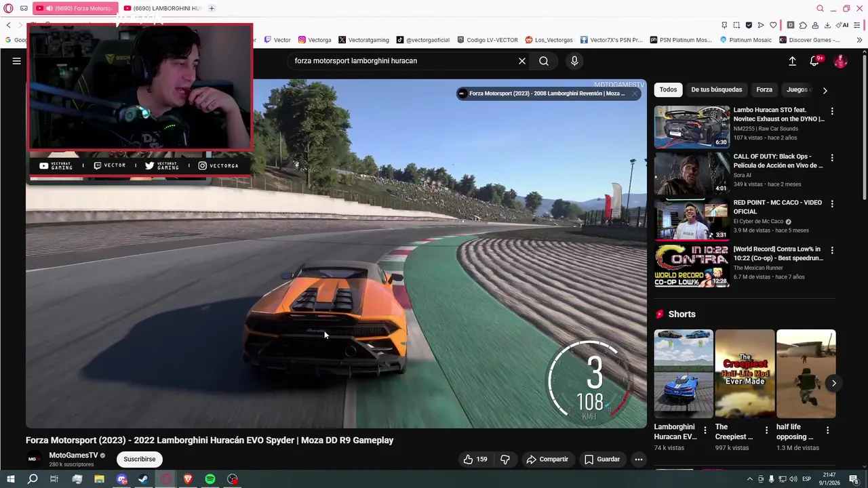The width and height of the screenshot is (868, 488).
Task: Open the YouTube create/upload icon
Action: (792, 61)
